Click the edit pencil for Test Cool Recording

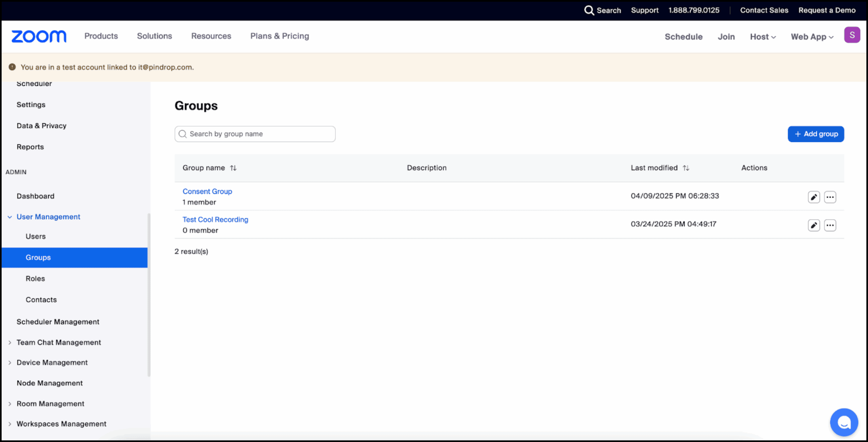coord(813,225)
